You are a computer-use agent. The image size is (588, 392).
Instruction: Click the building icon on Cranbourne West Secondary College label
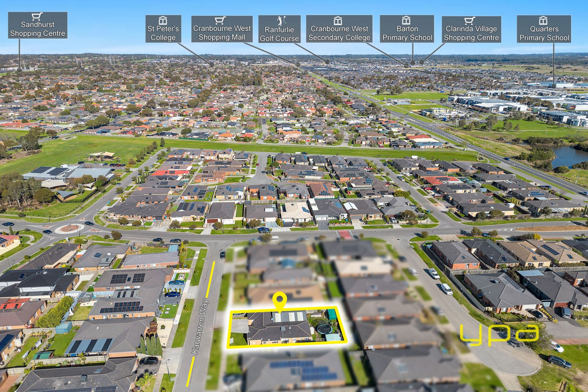tap(338, 21)
